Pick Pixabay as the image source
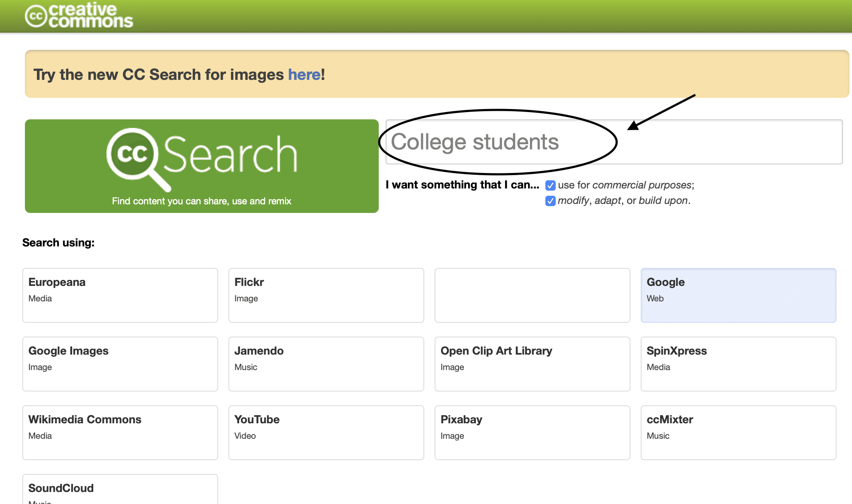The height and width of the screenshot is (504, 852). [x=532, y=432]
